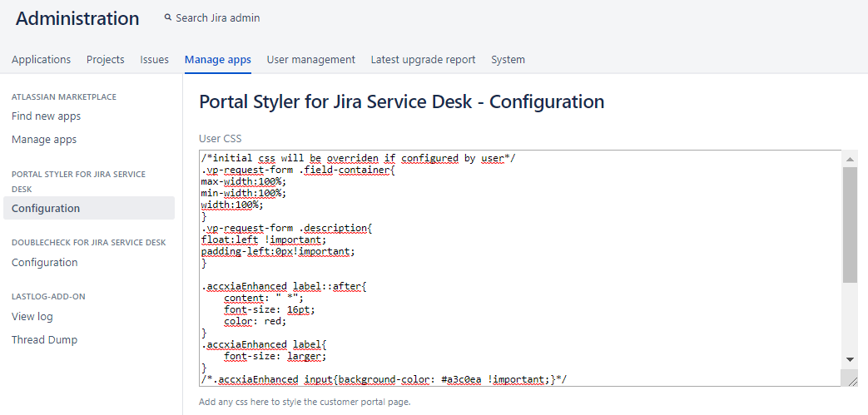
Task: Click the User CSS label
Action: tap(221, 138)
